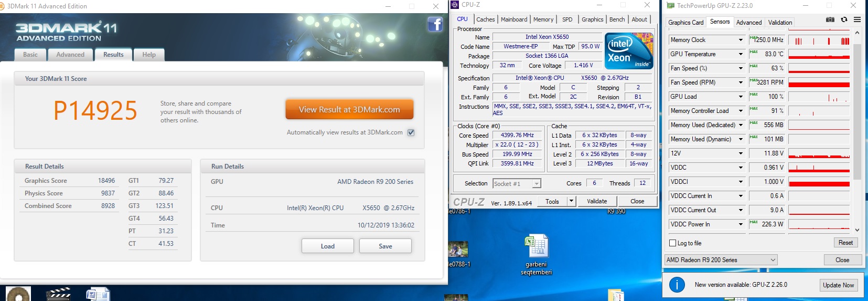Open the SPD tab in CPU-Z

pyautogui.click(x=567, y=19)
